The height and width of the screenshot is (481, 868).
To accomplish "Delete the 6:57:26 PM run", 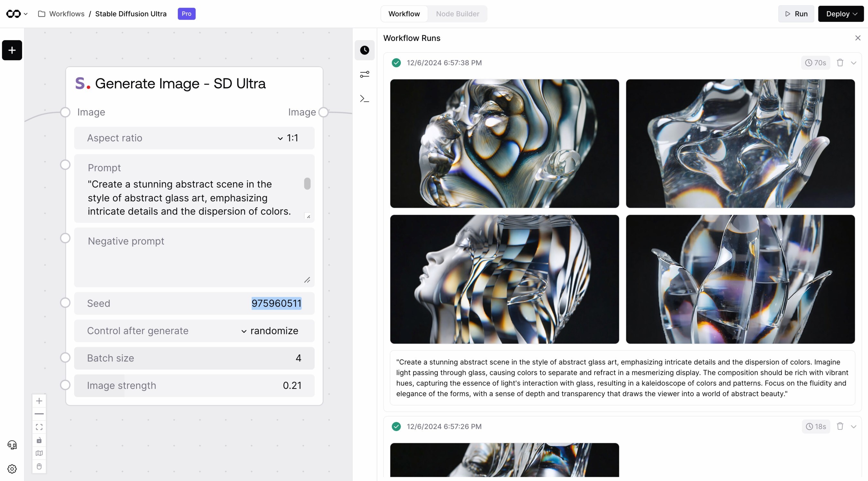I will (840, 426).
